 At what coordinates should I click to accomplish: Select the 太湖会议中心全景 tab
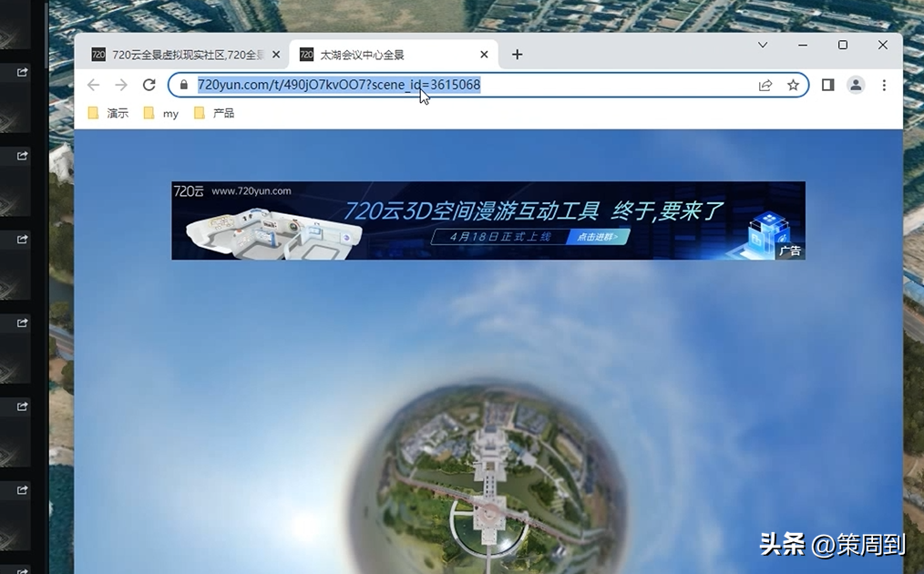[x=394, y=55]
